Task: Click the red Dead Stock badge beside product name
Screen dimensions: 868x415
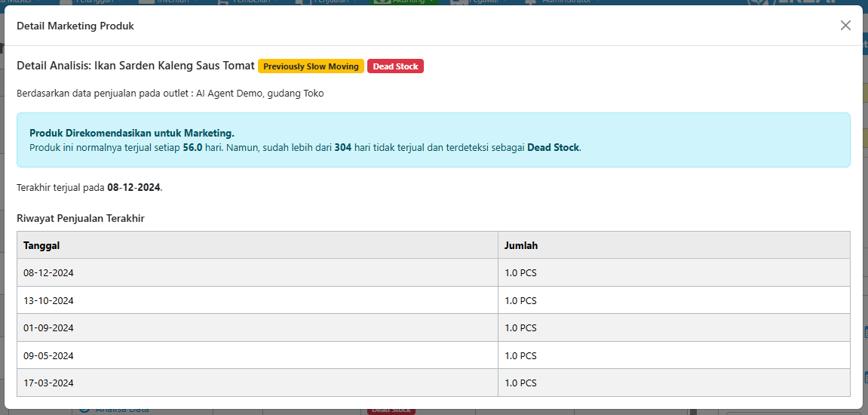Action: (395, 66)
